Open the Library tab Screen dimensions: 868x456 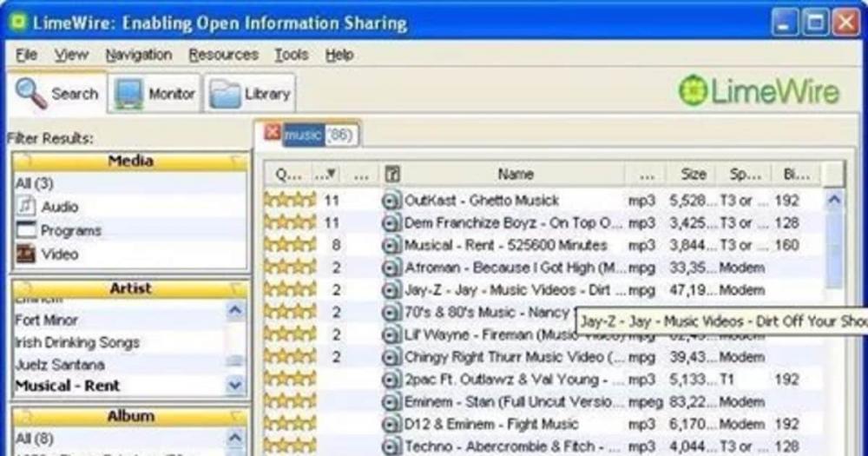click(251, 94)
